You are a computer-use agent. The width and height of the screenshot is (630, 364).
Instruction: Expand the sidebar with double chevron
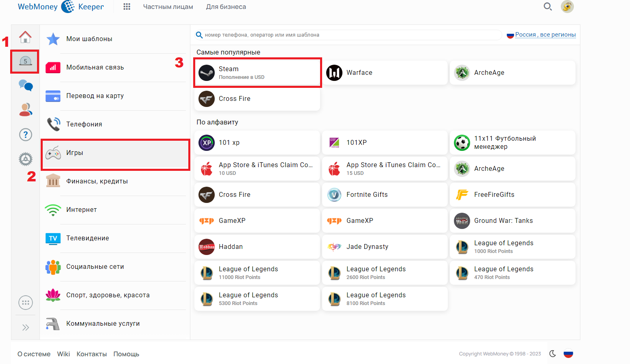point(25,327)
